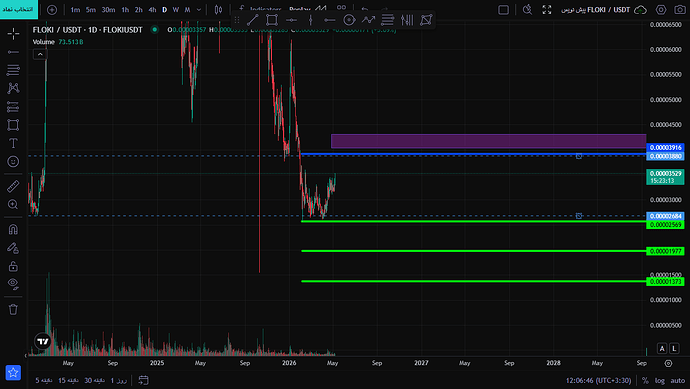Pick rectangle in floating favorites toolbar
690x389 pixels.
click(x=272, y=20)
